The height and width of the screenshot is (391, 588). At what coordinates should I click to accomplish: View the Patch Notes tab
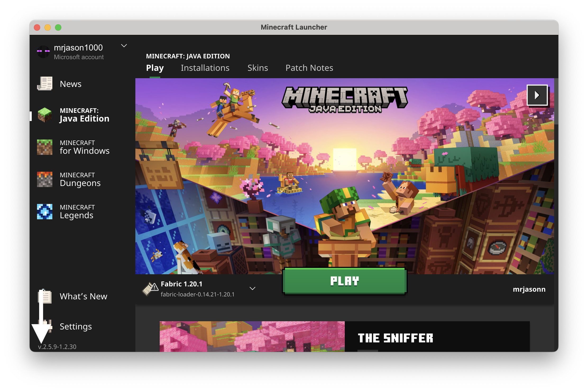tap(309, 68)
